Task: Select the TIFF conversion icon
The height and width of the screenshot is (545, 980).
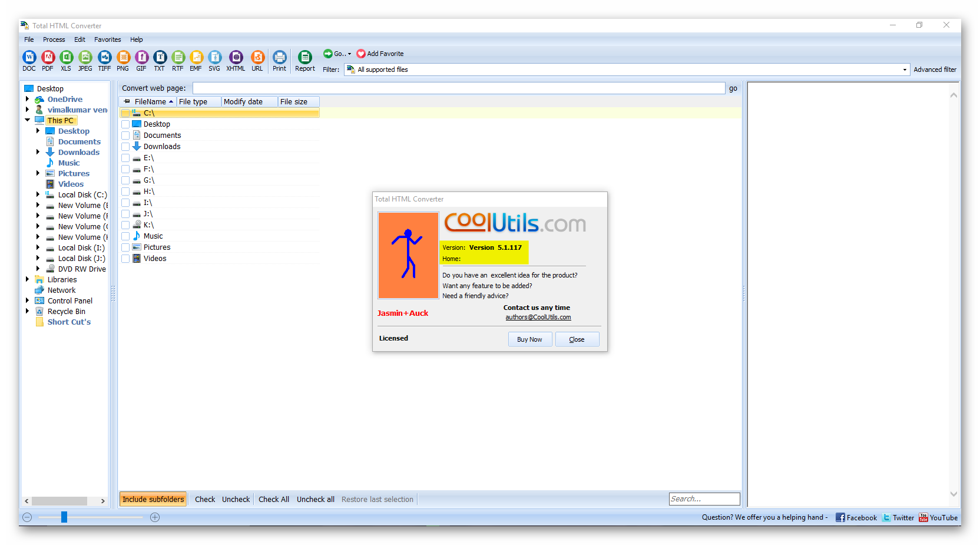Action: point(104,57)
